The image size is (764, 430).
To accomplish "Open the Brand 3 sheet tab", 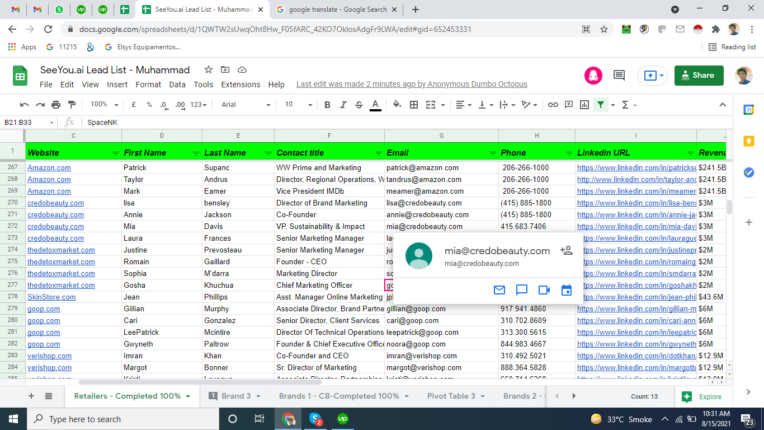I will tap(235, 396).
